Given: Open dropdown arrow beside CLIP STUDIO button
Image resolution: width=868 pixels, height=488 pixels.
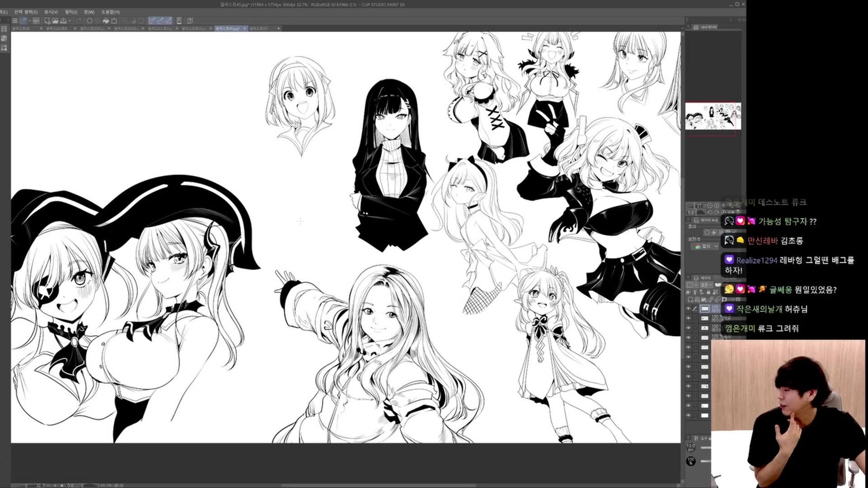Looking at the screenshot, I should (x=30, y=20).
